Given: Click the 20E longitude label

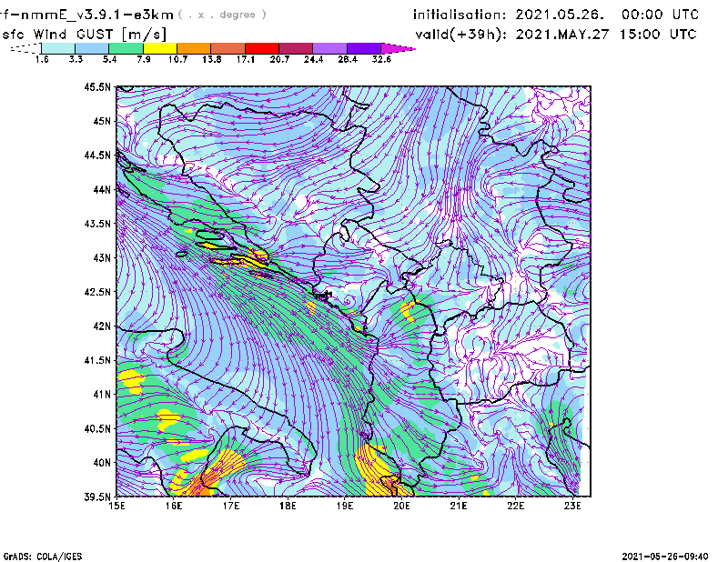Looking at the screenshot, I should click(x=401, y=506).
